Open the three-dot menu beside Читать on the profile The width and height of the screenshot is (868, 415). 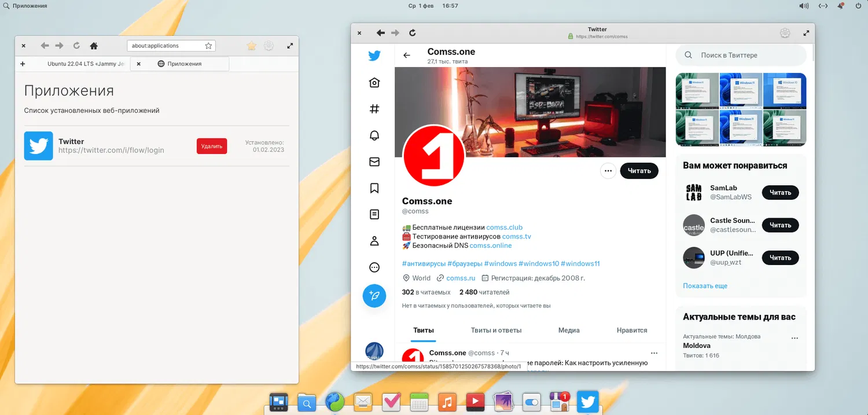(x=608, y=171)
